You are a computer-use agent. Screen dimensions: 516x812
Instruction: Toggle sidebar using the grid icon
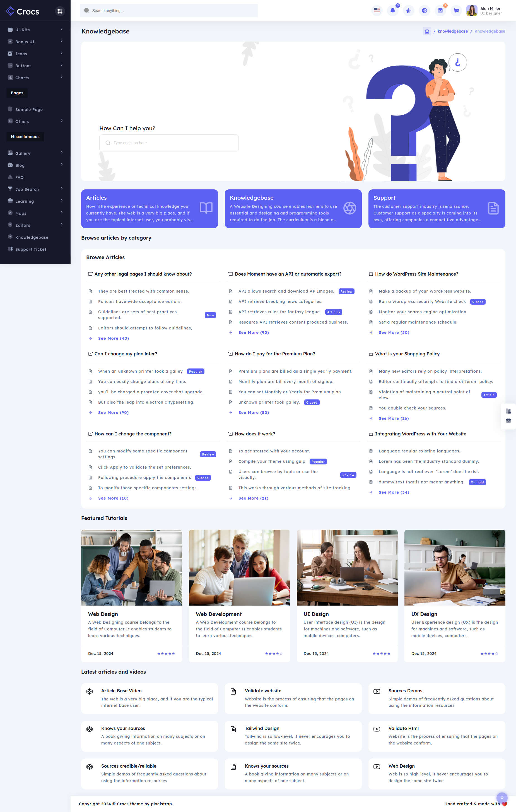pyautogui.click(x=60, y=11)
